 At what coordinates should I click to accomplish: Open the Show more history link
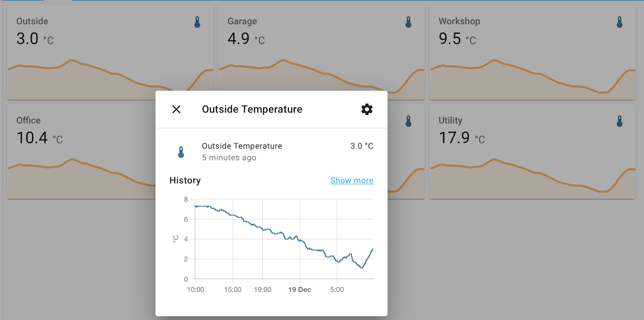(352, 180)
